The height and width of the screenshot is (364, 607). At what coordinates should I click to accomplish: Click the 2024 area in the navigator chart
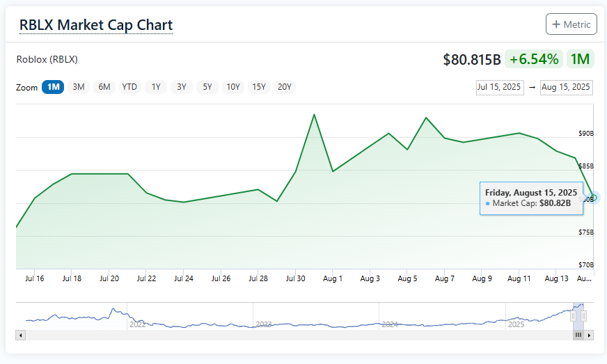(x=390, y=324)
